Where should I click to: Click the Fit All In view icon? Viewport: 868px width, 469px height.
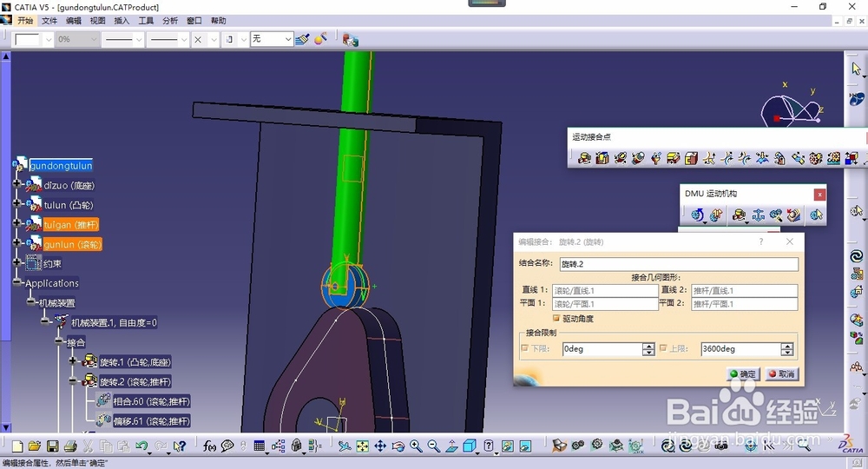point(363,446)
